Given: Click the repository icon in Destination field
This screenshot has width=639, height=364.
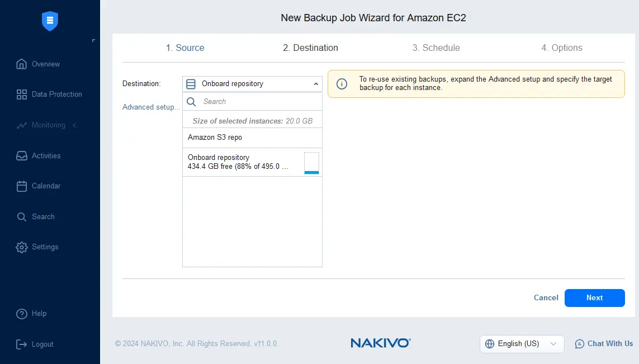Looking at the screenshot, I should tap(191, 84).
